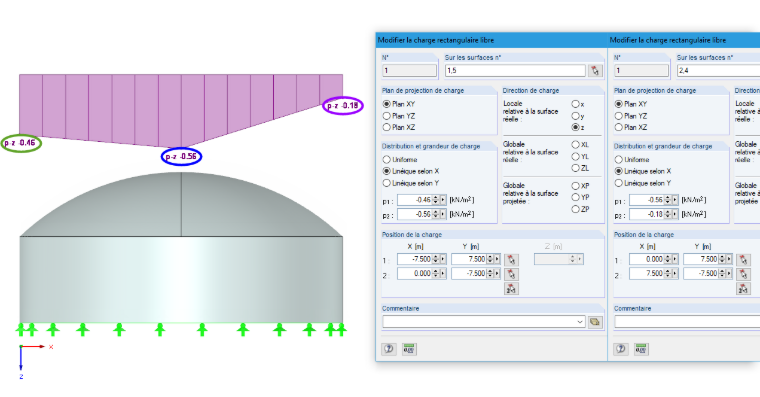Screen dimensions: 760x397
Task: Open the units and decimals icon in the 1,5 dialog
Action: (x=409, y=349)
